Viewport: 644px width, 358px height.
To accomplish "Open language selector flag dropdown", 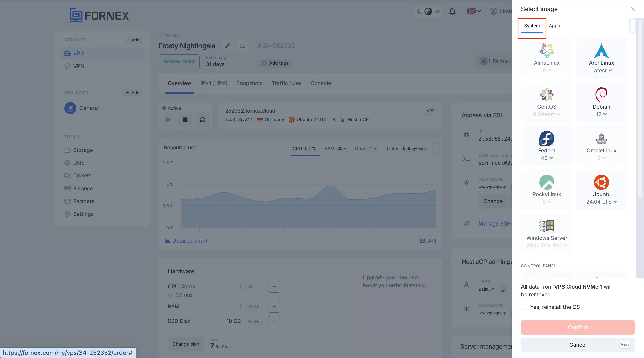I will (x=474, y=11).
